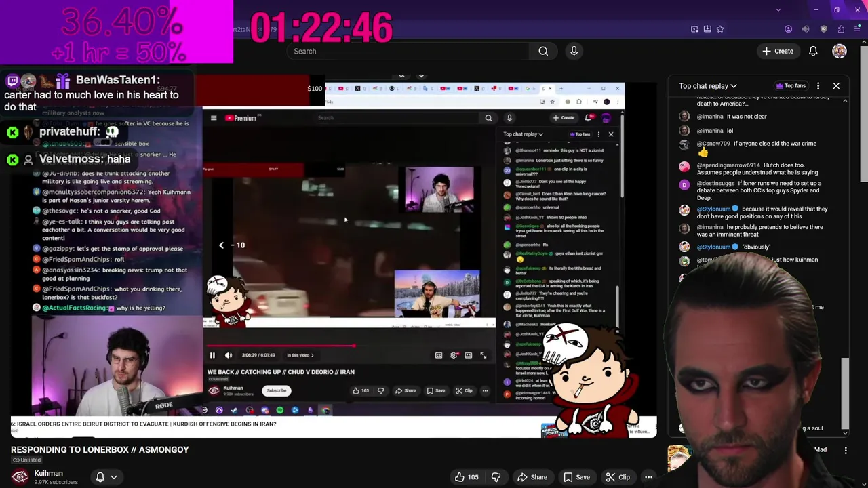Click the Kuihman channel avatar
This screenshot has height=488, width=868.
(20, 477)
